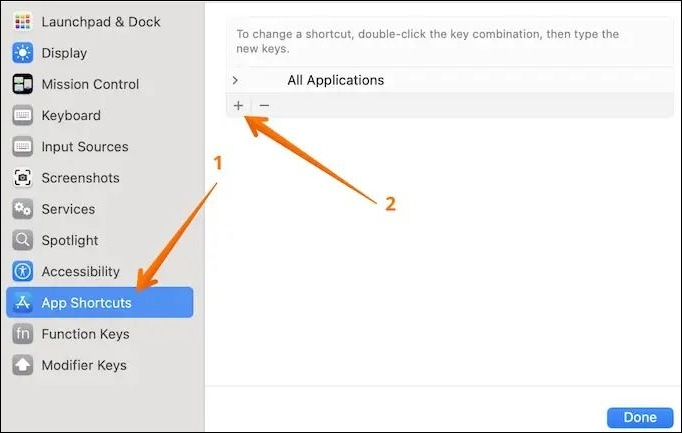This screenshot has height=433, width=682.
Task: Add a new shortcut with plus button
Action: 238,105
